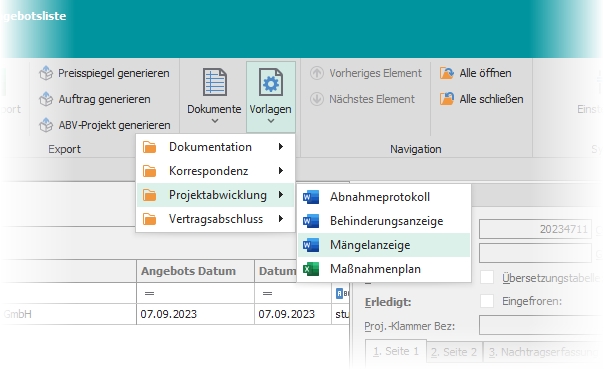Click the Auftrag generieren cube icon
Image resolution: width=604 pixels, height=370 pixels.
pyautogui.click(x=46, y=99)
